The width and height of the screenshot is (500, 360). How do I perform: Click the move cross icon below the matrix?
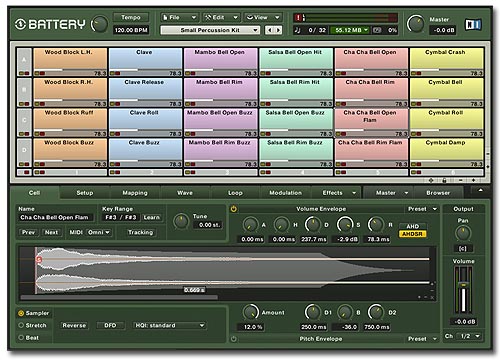(431, 180)
